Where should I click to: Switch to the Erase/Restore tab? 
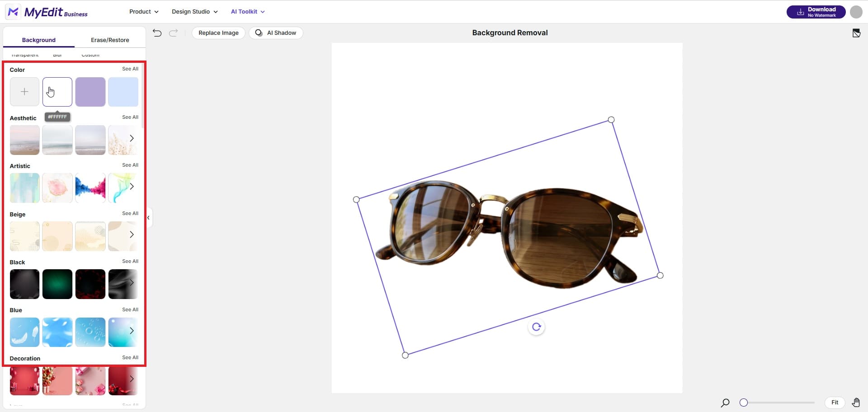click(x=110, y=40)
